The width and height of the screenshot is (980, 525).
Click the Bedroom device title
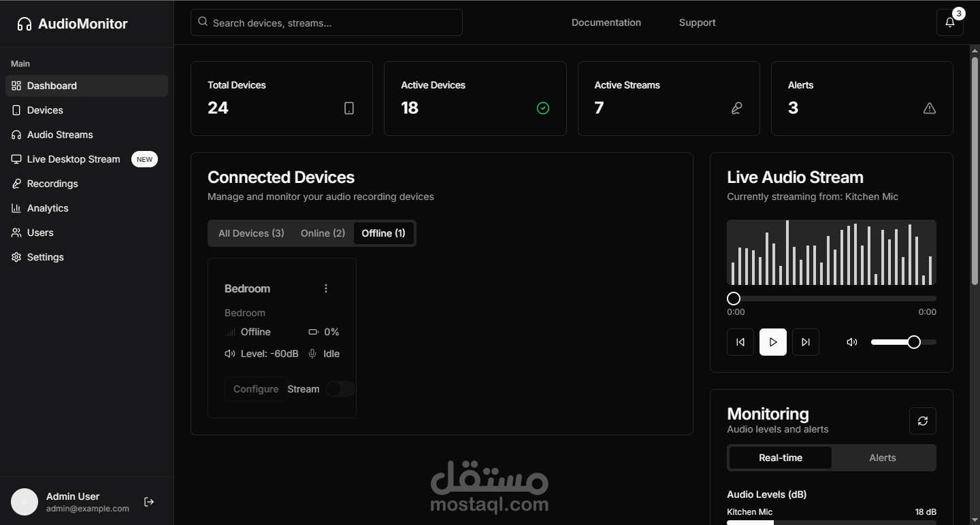247,288
